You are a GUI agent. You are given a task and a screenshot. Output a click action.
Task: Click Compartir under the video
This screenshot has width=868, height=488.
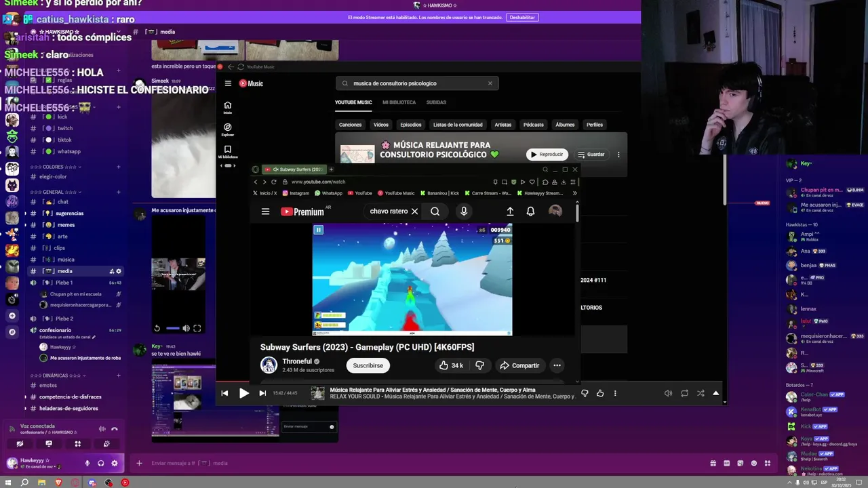(x=519, y=365)
